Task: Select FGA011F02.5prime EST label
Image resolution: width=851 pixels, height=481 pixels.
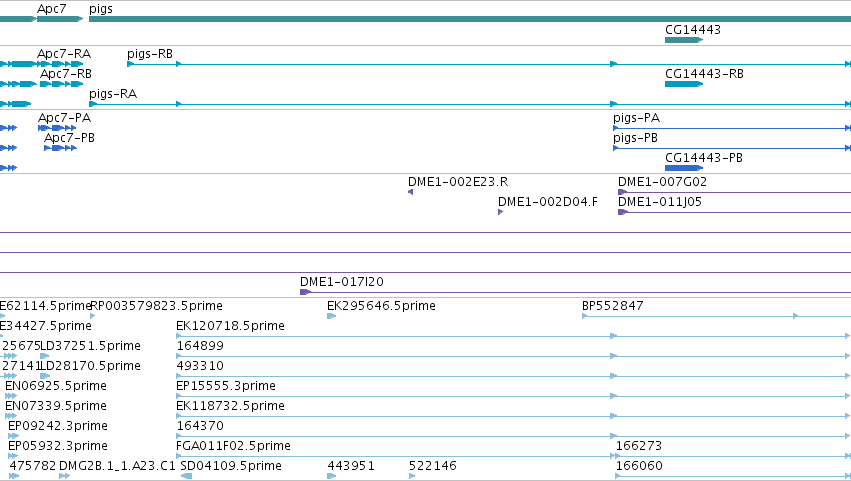Action: (x=233, y=447)
